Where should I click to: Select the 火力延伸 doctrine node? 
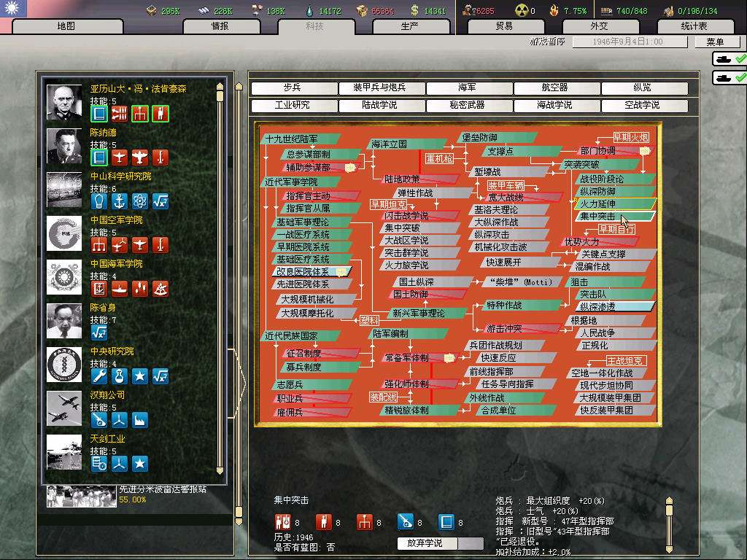(x=614, y=203)
